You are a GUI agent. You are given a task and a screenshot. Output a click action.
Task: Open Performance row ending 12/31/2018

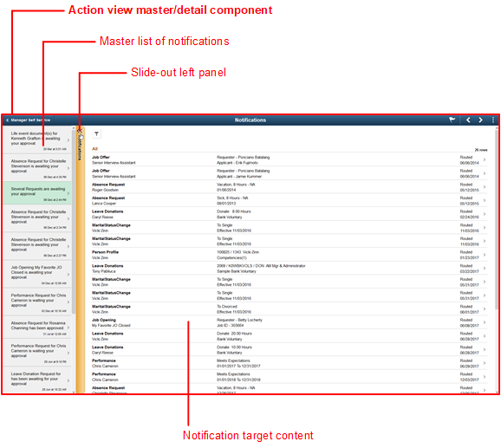(x=290, y=377)
